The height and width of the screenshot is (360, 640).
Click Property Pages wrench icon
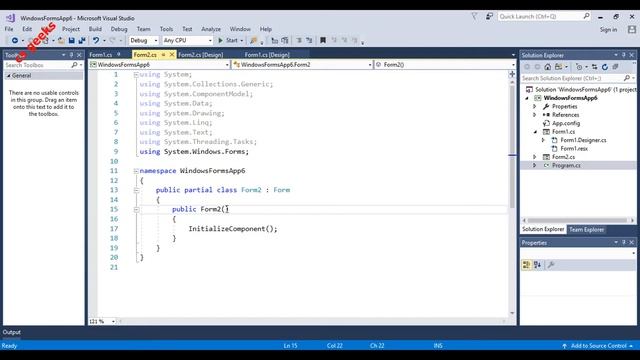(551, 265)
